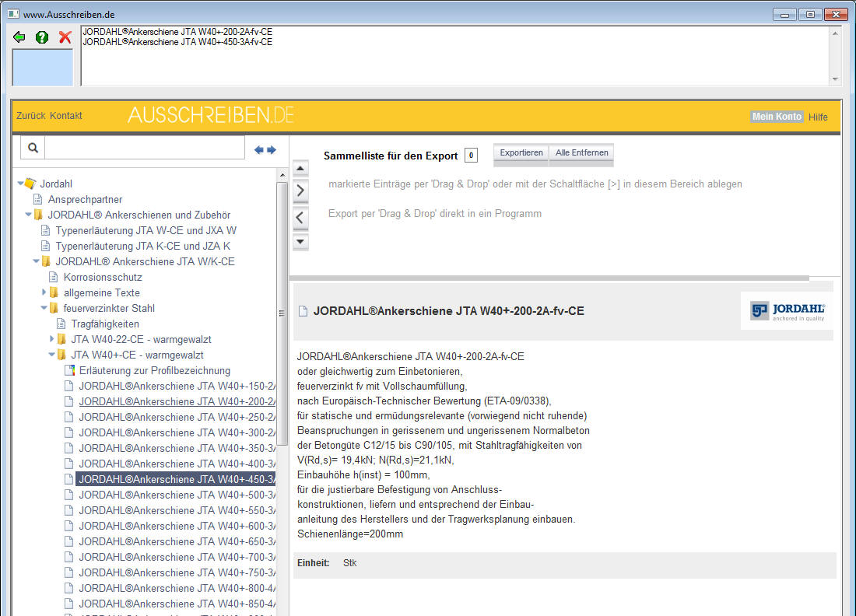The width and height of the screenshot is (856, 616).
Task: Select tree item JTA W40+-200-2A
Action: [177, 401]
